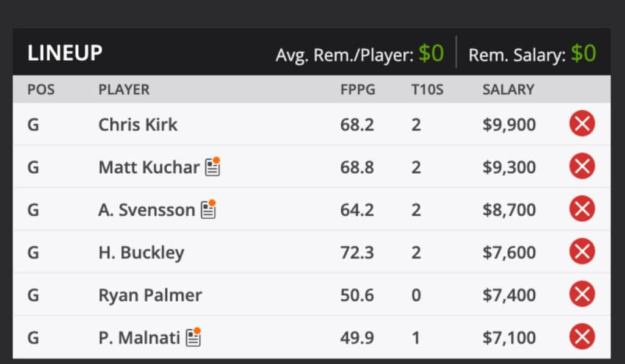
Task: Click the POS column header
Action: (x=41, y=90)
